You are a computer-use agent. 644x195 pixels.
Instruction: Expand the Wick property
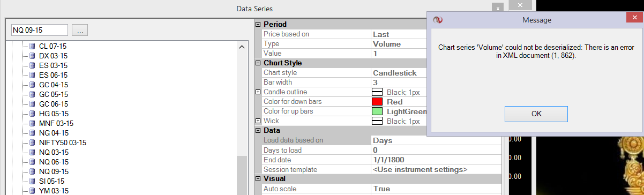click(x=258, y=121)
